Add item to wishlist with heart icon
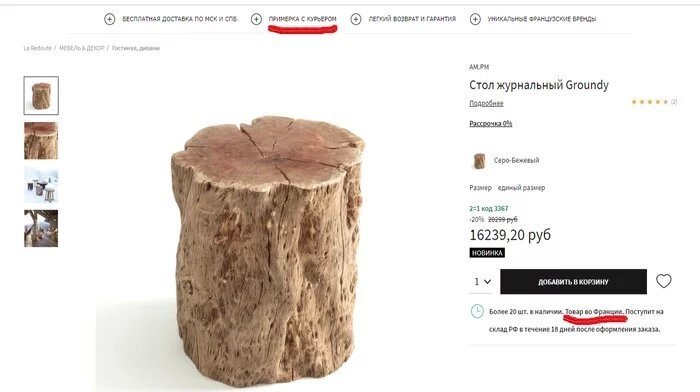The image size is (700, 392). [663, 281]
